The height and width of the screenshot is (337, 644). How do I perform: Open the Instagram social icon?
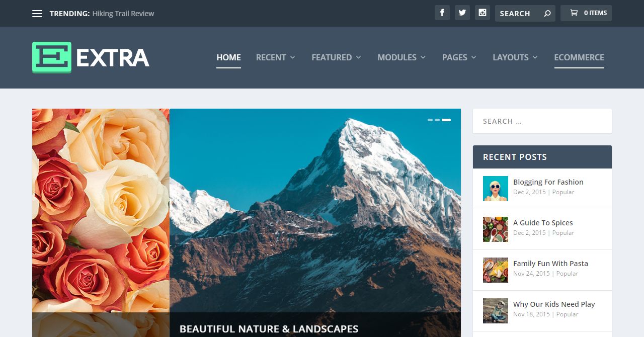pyautogui.click(x=482, y=13)
